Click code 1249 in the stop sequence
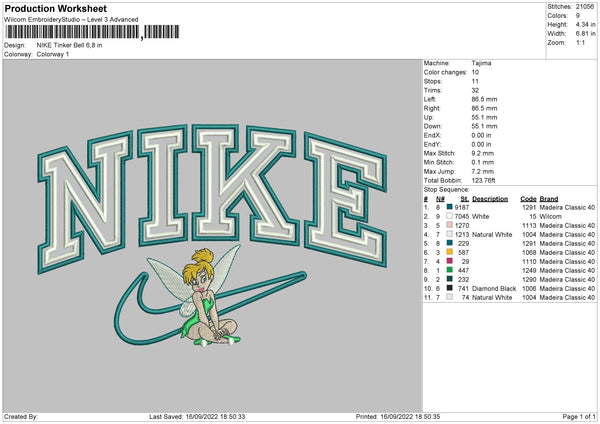The height and width of the screenshot is (424, 600). 529,271
